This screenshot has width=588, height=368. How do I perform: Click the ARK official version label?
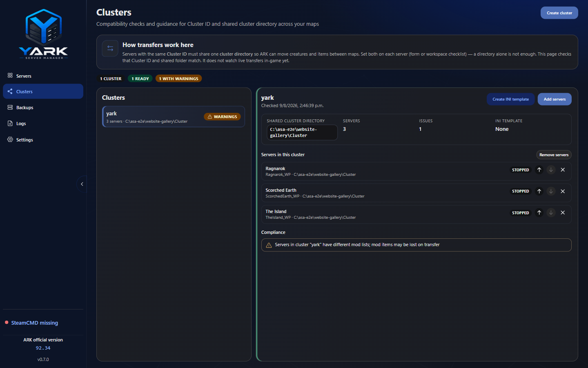coord(43,340)
